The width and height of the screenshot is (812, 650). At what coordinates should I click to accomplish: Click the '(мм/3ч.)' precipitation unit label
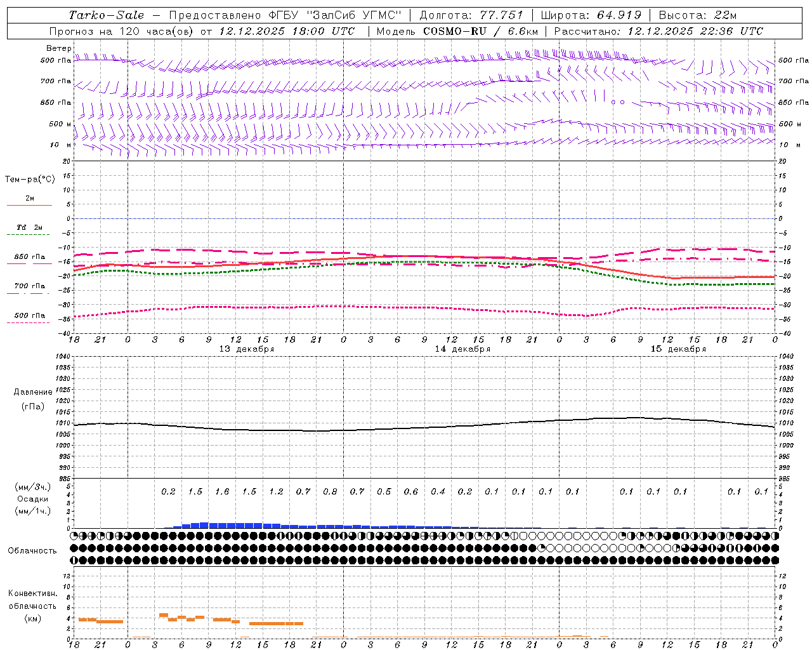coord(33,487)
